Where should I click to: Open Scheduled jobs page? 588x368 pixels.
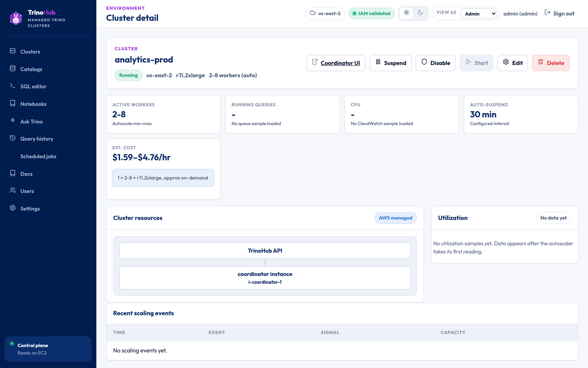tap(48, 156)
